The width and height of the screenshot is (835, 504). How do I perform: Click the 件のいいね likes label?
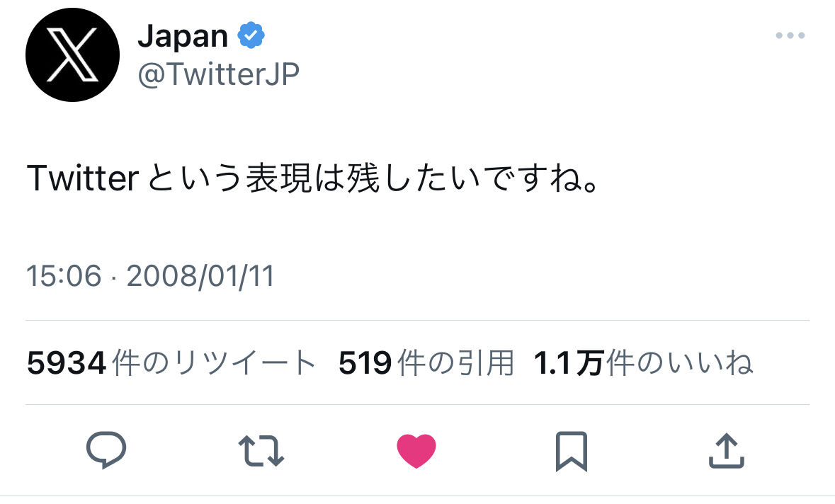coord(679,363)
